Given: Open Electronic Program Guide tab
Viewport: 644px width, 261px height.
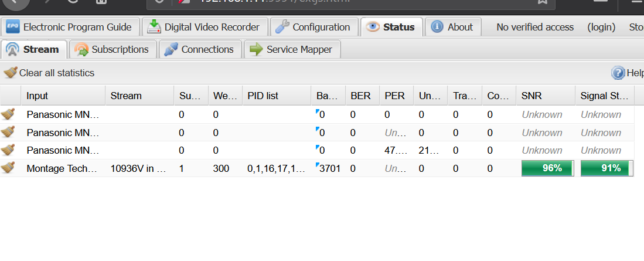Looking at the screenshot, I should point(71,27).
